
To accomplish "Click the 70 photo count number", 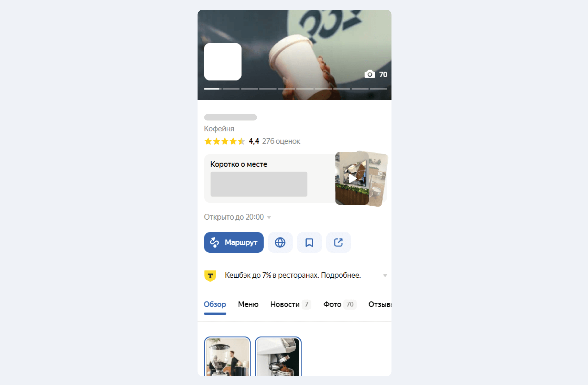I will tap(383, 74).
